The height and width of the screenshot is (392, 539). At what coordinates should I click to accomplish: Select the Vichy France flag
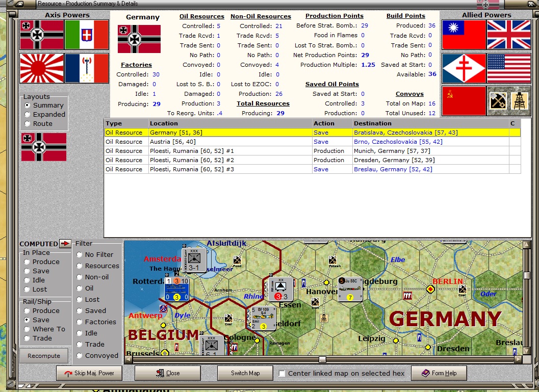pyautogui.click(x=87, y=68)
